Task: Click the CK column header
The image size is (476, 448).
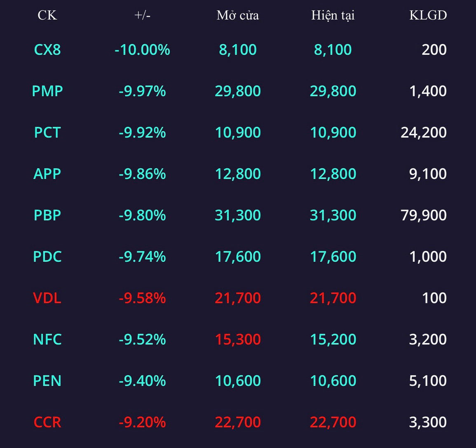Action: pos(47,15)
